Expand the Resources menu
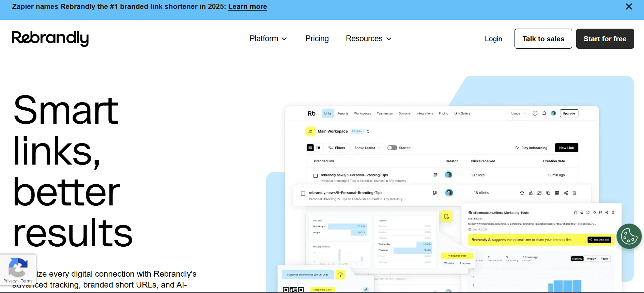The height and width of the screenshot is (293, 644). (x=368, y=39)
